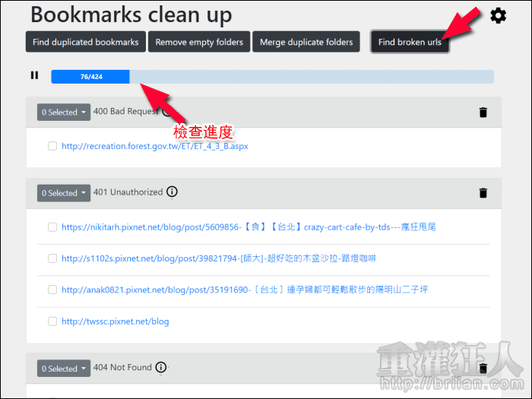The width and height of the screenshot is (532, 399).
Task: Open the 0 Selected dropdown for 404 Not Found
Action: 64,368
